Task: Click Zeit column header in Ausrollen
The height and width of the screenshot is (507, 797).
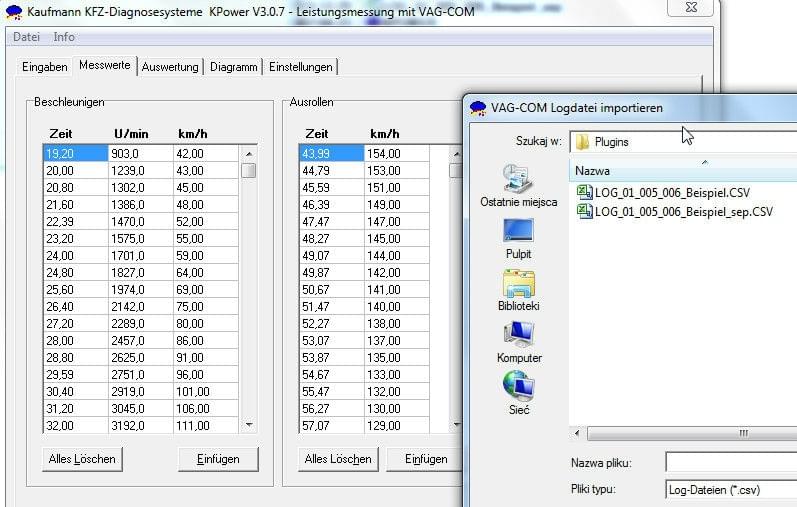Action: [317, 134]
